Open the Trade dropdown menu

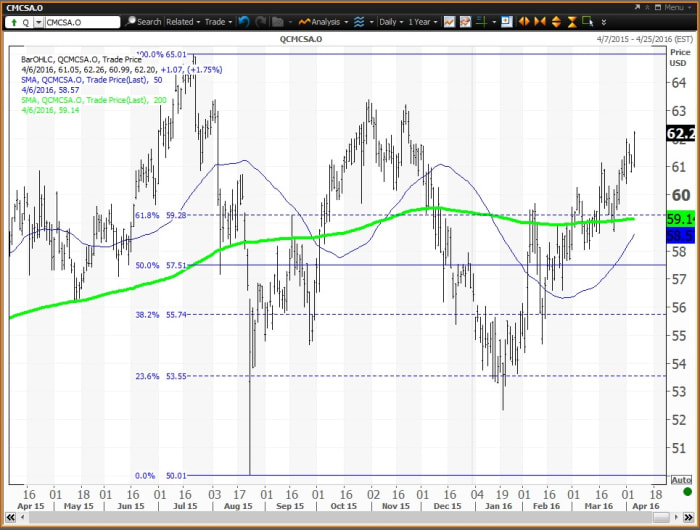tap(215, 21)
